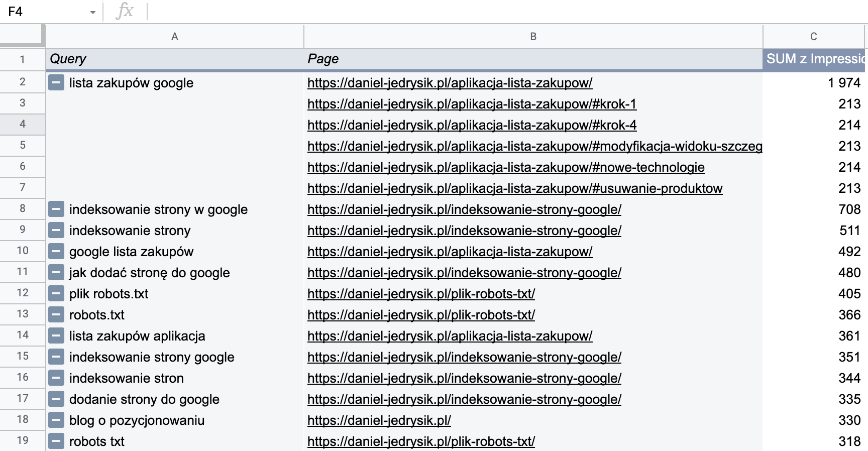The image size is (868, 451).
Task: Open the #krok-1 link
Action: (x=472, y=104)
